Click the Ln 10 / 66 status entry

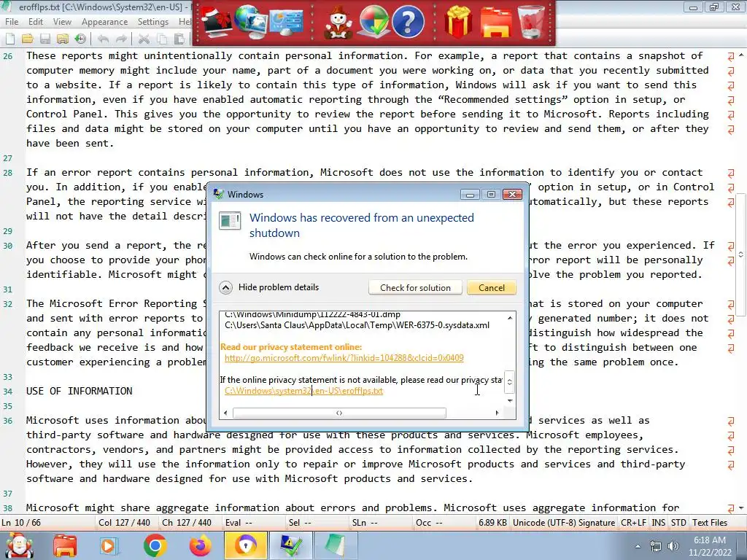click(21, 522)
